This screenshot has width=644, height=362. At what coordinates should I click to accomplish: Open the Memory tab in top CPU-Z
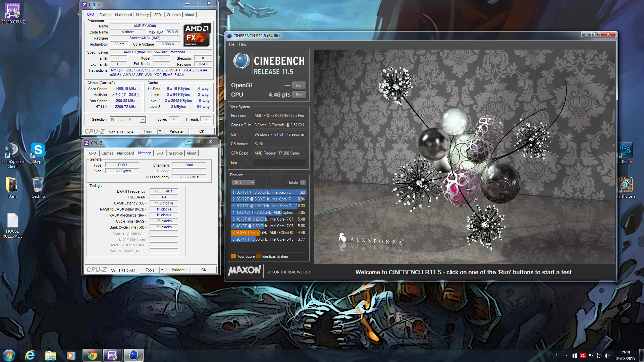142,15
